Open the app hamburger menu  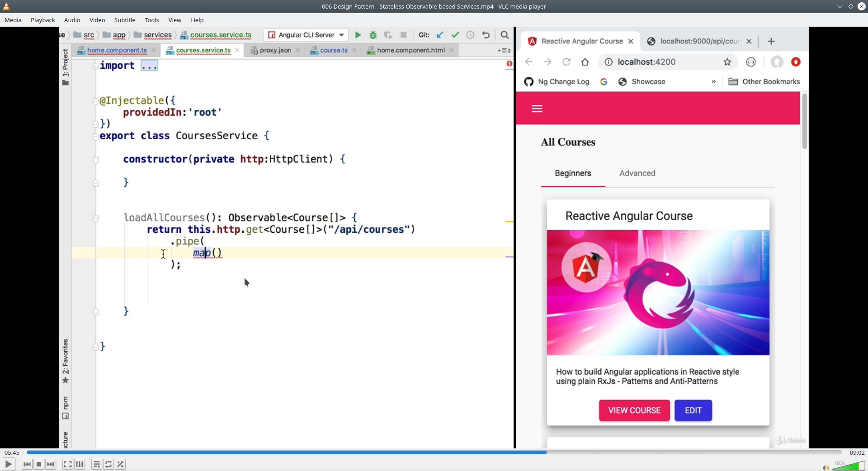(x=537, y=108)
